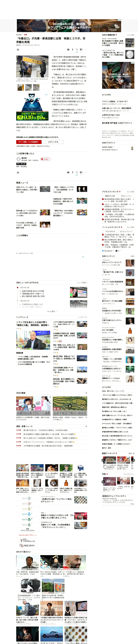This screenshot has height=644, width=138.
Task: Open 記事 breadcrumb item
Action: point(26,35)
